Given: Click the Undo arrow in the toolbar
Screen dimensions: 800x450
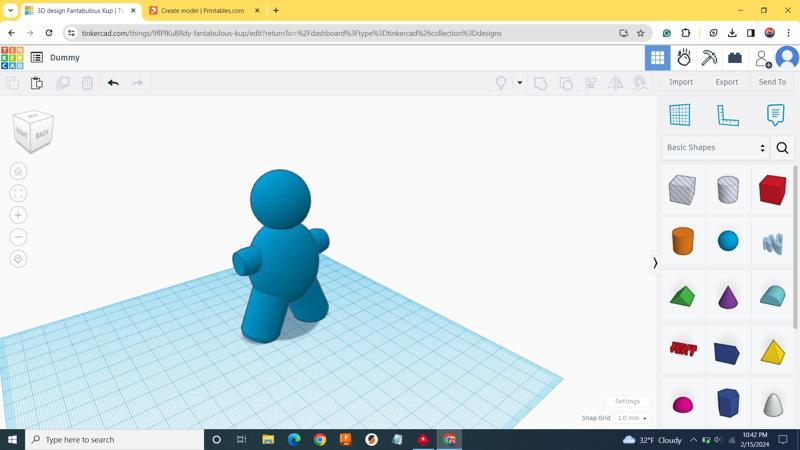Looking at the screenshot, I should 113,83.
